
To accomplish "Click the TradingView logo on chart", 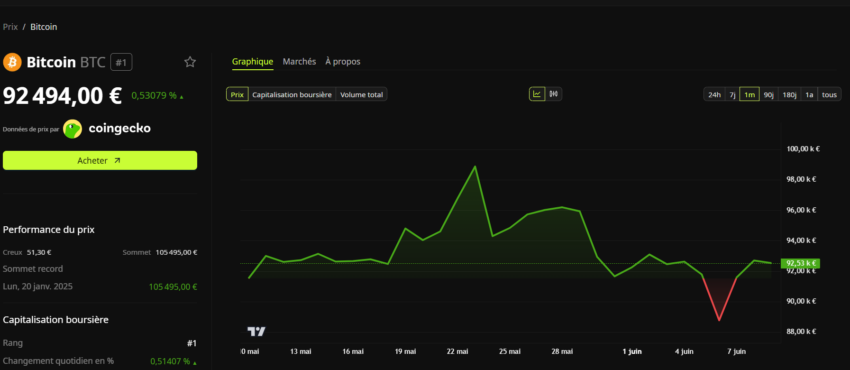I will tap(256, 331).
